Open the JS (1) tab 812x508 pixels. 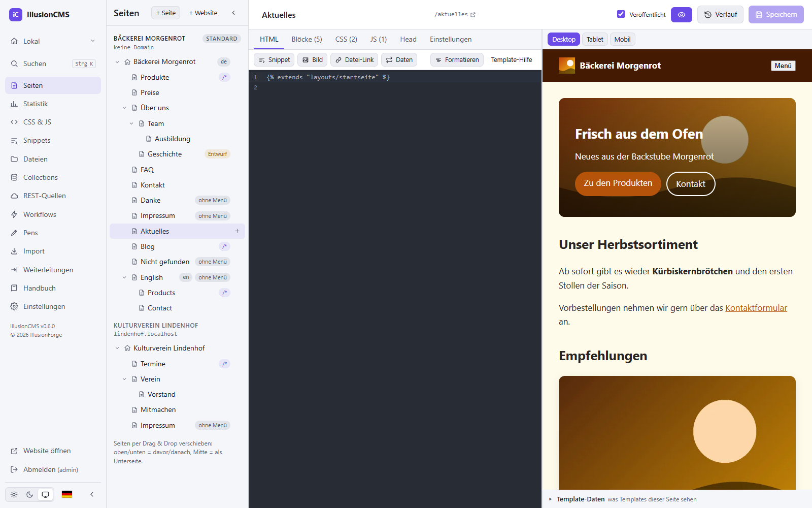379,39
